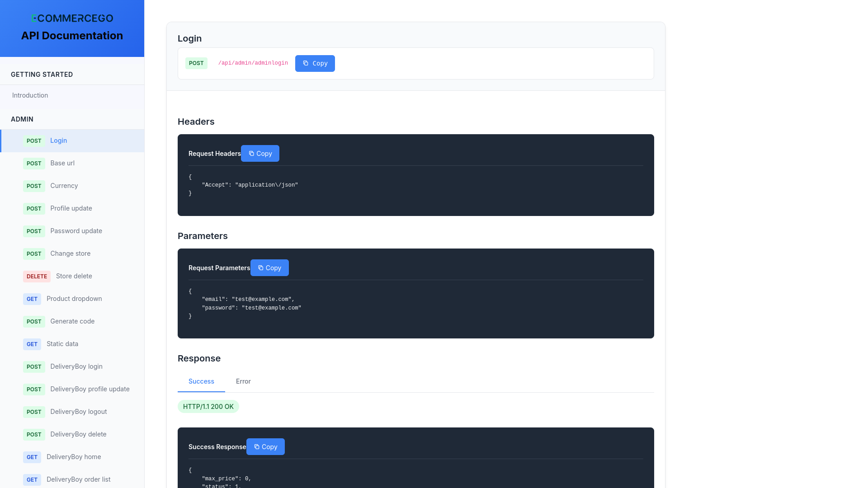Viewport: 868px width, 488px height.
Task: Select the Success response tab
Action: pyautogui.click(x=201, y=381)
